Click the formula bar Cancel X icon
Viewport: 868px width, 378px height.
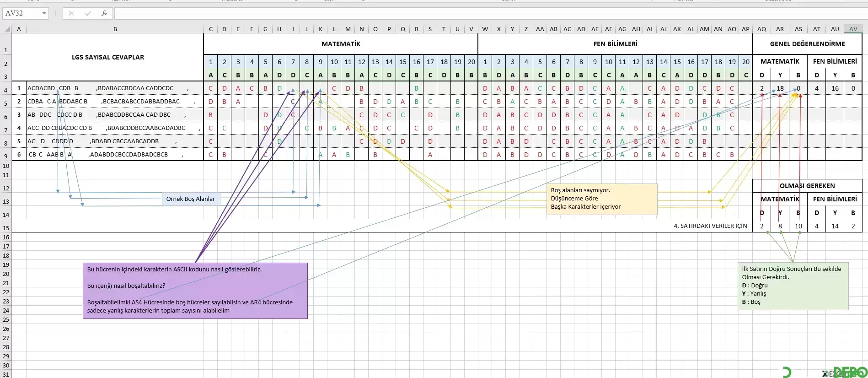click(71, 13)
